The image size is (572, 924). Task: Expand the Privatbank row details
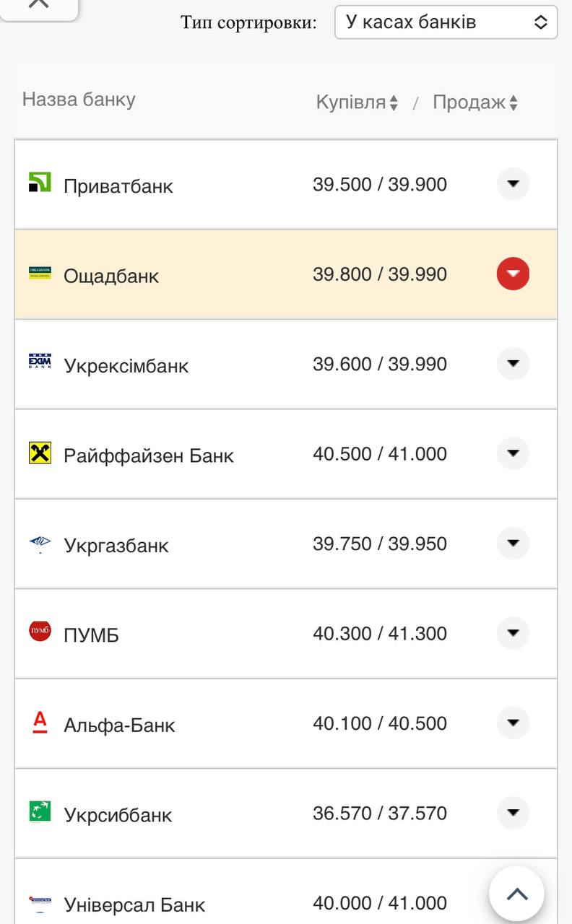click(x=513, y=184)
